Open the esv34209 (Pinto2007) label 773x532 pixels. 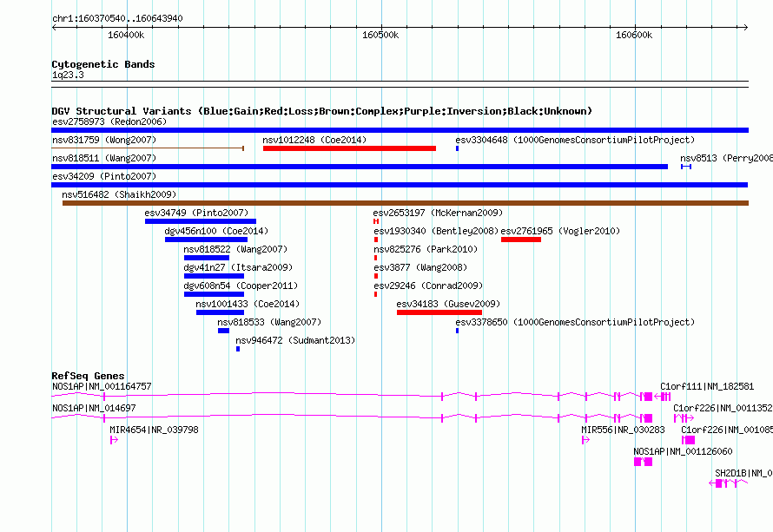pos(104,176)
